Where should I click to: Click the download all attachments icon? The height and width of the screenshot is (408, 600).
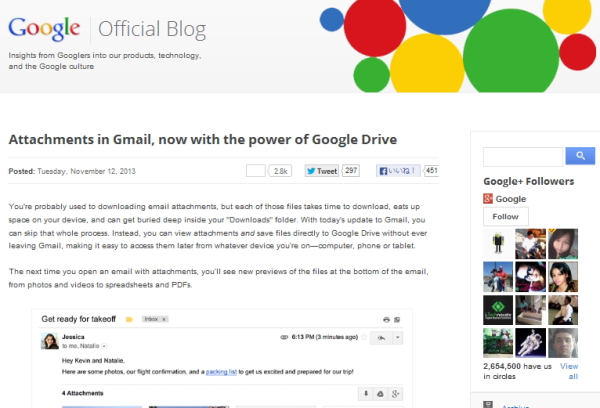click(x=365, y=394)
